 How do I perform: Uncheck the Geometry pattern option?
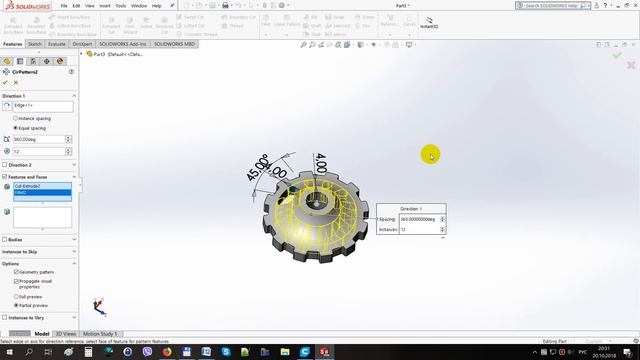pyautogui.click(x=16, y=272)
